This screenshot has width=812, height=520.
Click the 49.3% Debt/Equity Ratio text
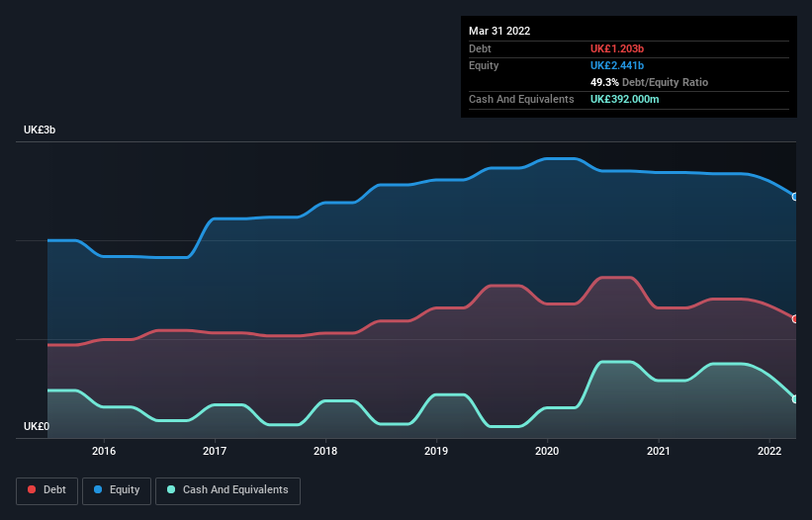pyautogui.click(x=649, y=82)
